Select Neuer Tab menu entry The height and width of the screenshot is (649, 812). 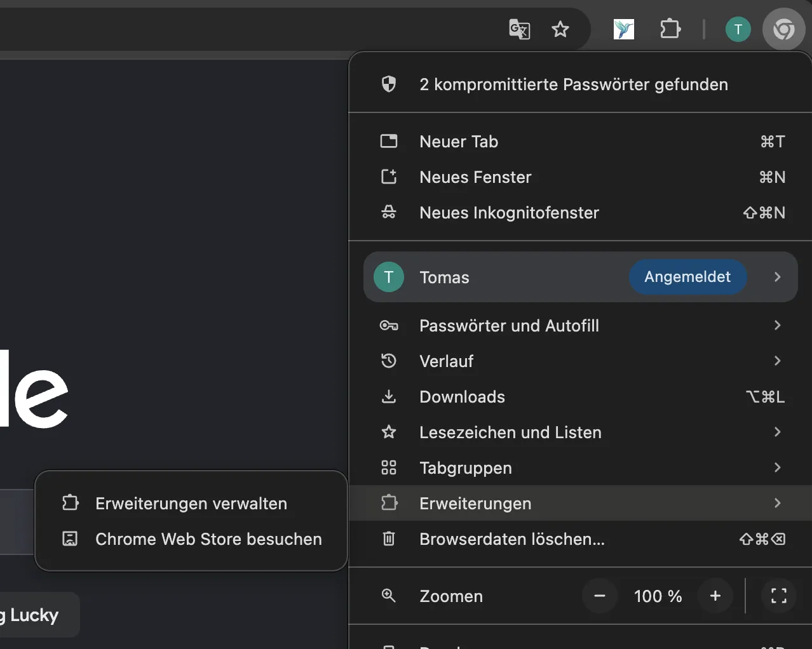coord(580,142)
